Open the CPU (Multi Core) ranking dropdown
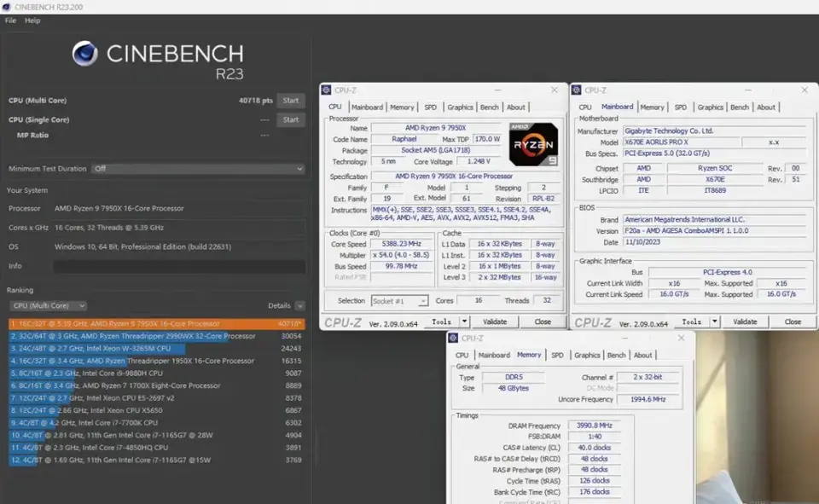The image size is (819, 504). [x=48, y=305]
